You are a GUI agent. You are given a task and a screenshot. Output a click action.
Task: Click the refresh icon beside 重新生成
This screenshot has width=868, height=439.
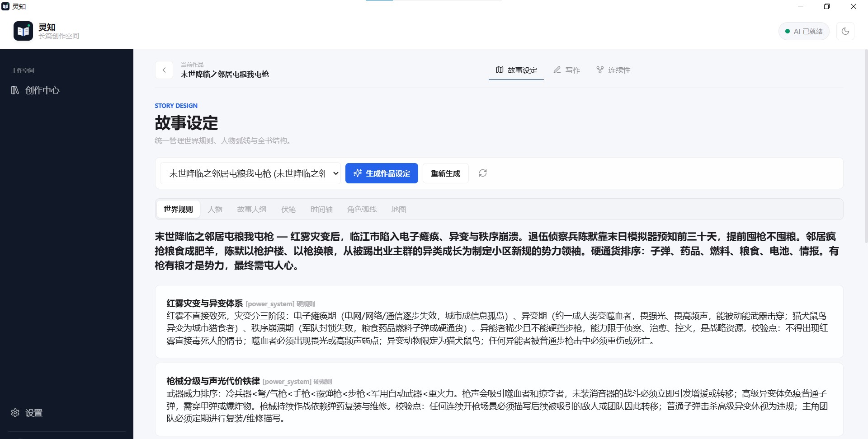pyautogui.click(x=483, y=173)
